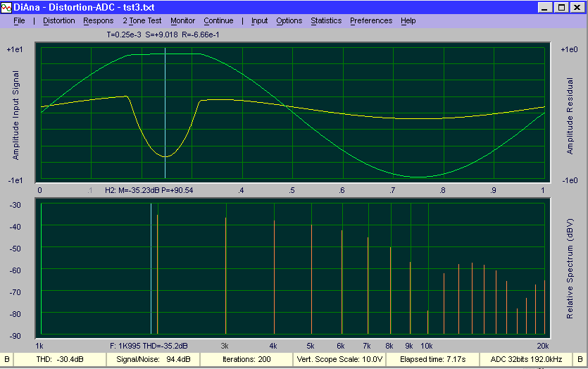Select the 2 Tone Test menu

pos(142,21)
